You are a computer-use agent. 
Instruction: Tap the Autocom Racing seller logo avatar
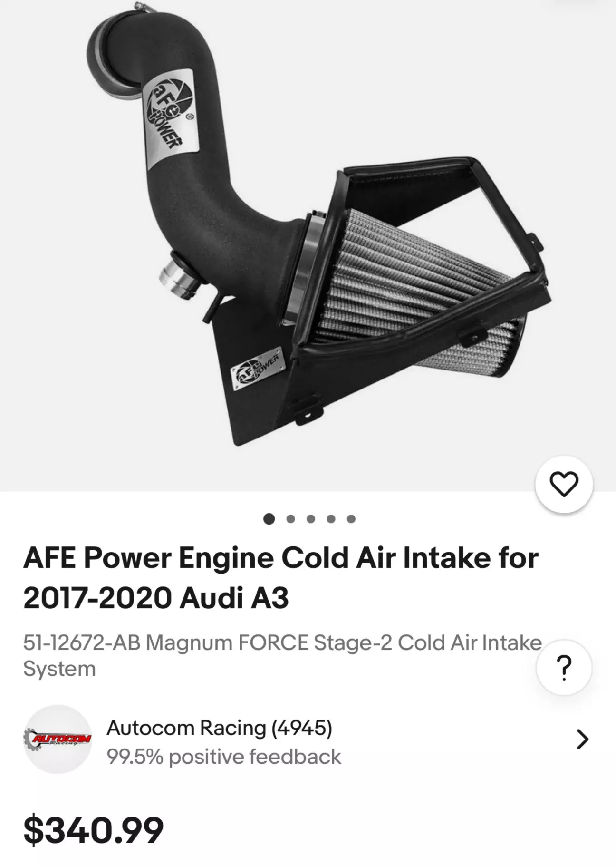(58, 739)
